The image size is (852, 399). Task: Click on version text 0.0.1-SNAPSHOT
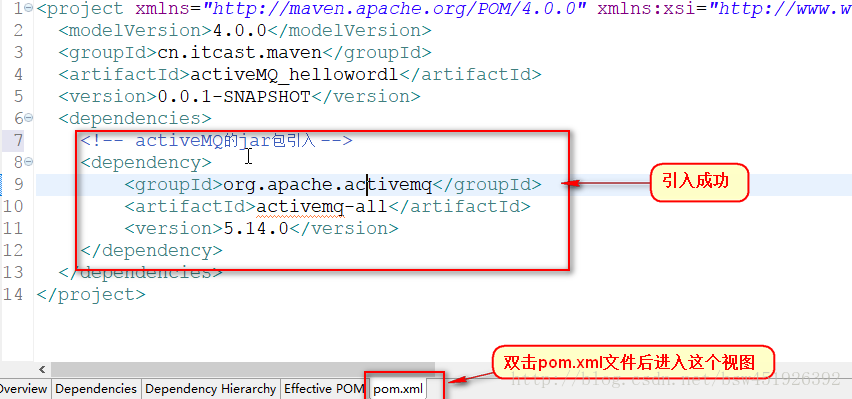[x=234, y=96]
